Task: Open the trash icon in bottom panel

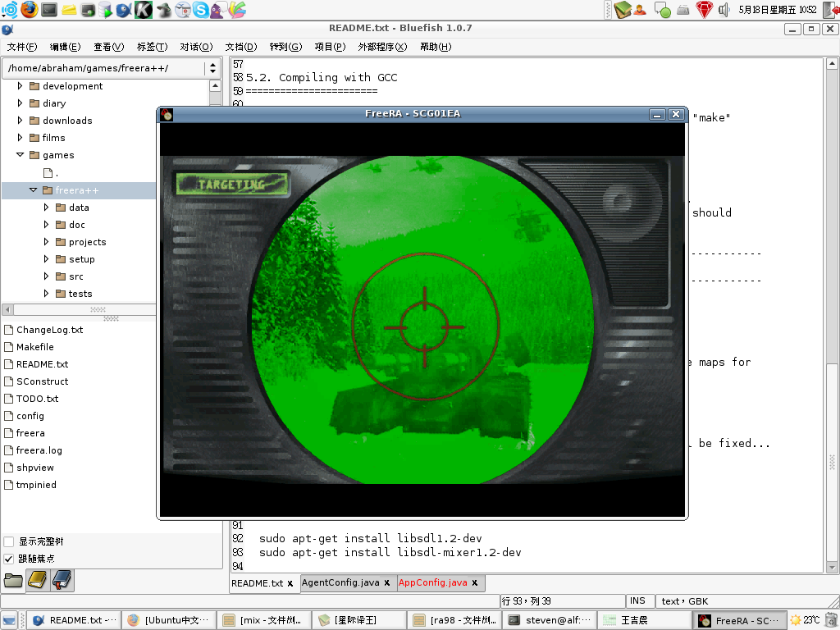Action: tap(832, 620)
